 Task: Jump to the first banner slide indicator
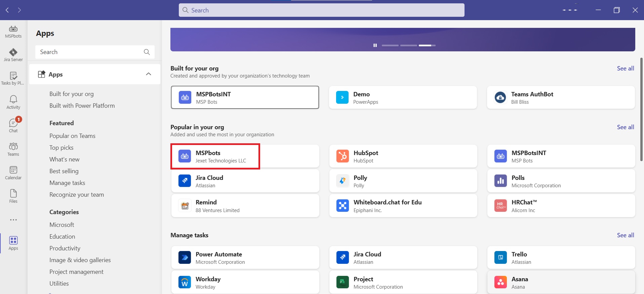pos(390,45)
